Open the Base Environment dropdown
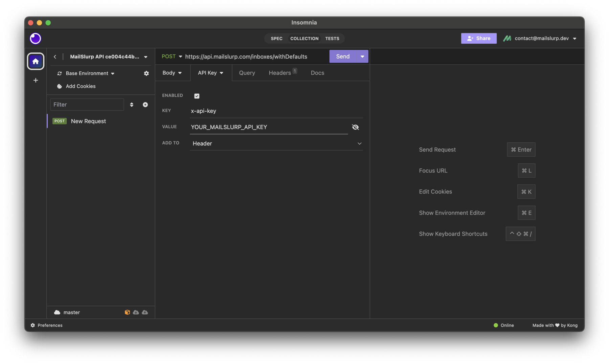609x364 pixels. (x=90, y=73)
